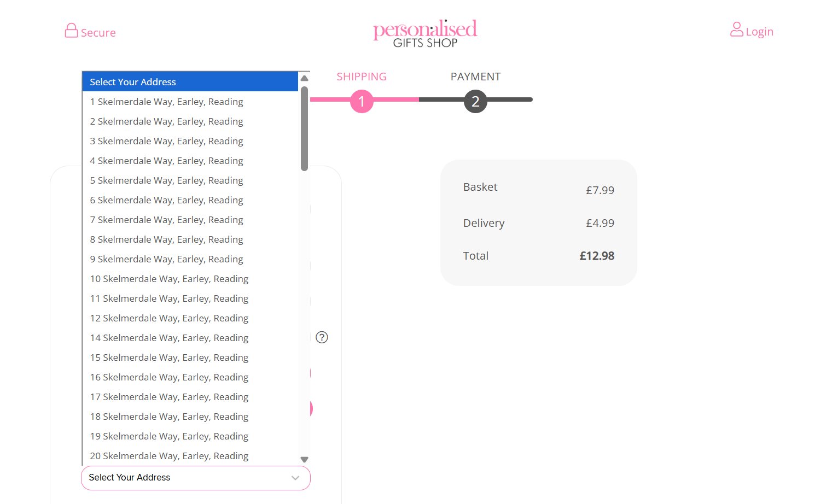This screenshot has height=504, width=832.
Task: Choose 12 Skelmerdale Way, Earley, Reading
Action: [169, 318]
